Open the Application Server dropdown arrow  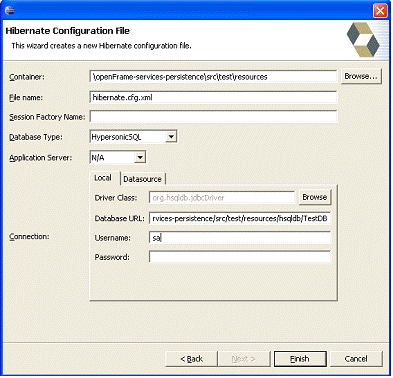140,157
